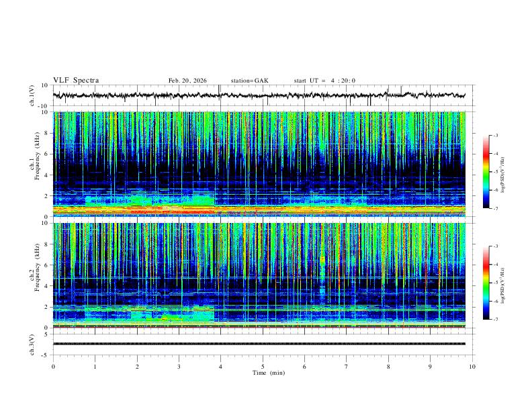Image resolution: width=532 pixels, height=411 pixels.
Task: Click the time axis tick label '5'
Action: click(263, 367)
